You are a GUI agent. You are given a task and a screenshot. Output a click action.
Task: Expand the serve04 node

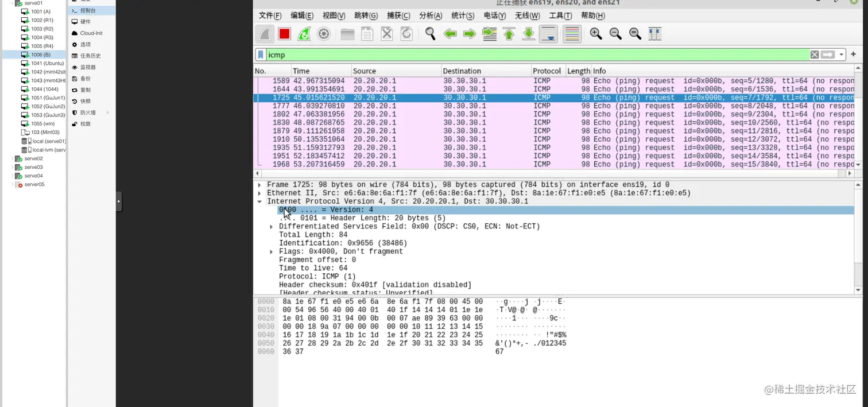(x=12, y=176)
